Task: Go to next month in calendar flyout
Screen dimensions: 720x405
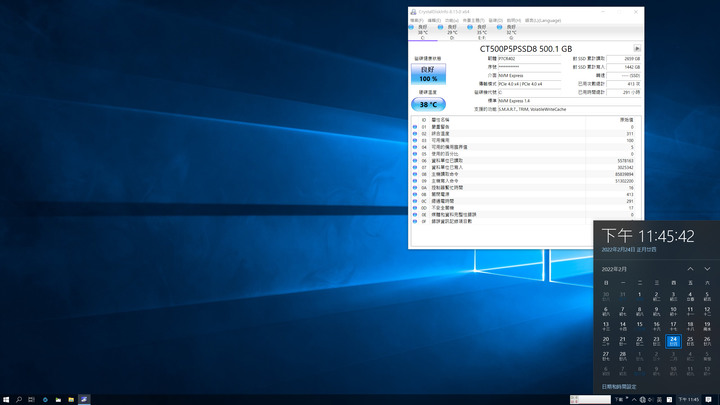Action: pyautogui.click(x=707, y=269)
